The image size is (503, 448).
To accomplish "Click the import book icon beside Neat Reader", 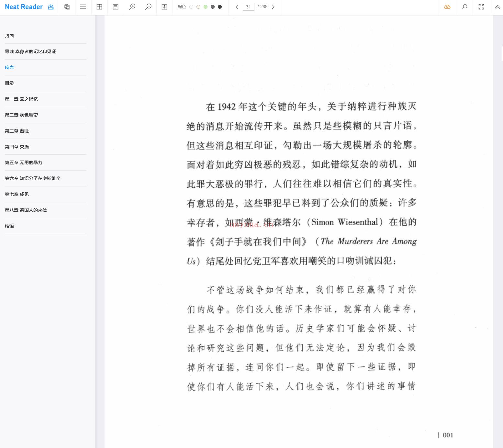I will (x=51, y=7).
